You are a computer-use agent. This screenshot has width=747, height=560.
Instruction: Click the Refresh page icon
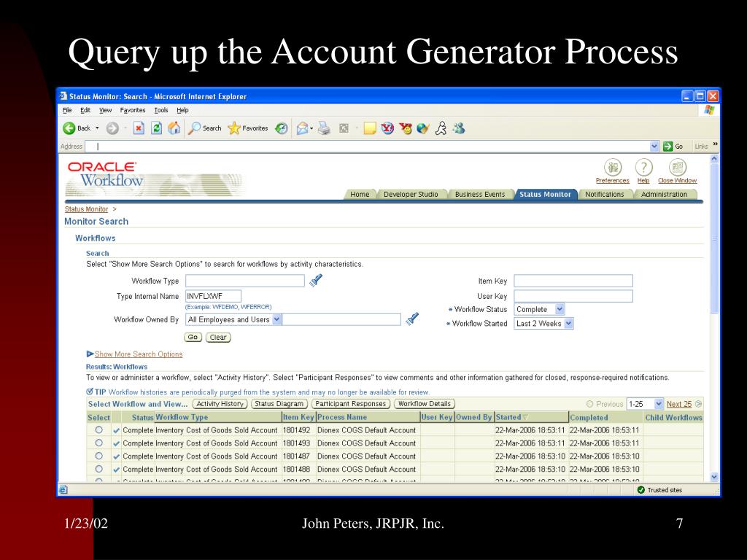(x=156, y=128)
